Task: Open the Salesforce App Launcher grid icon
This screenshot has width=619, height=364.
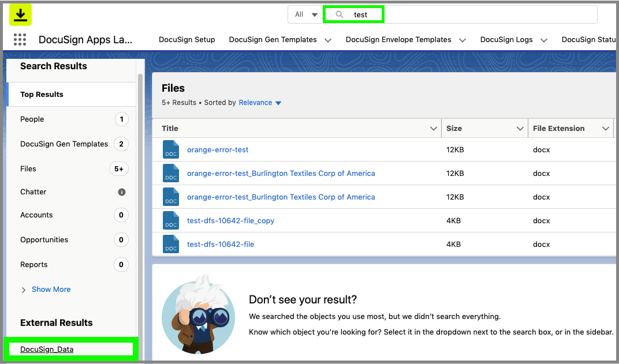Action: 20,39
